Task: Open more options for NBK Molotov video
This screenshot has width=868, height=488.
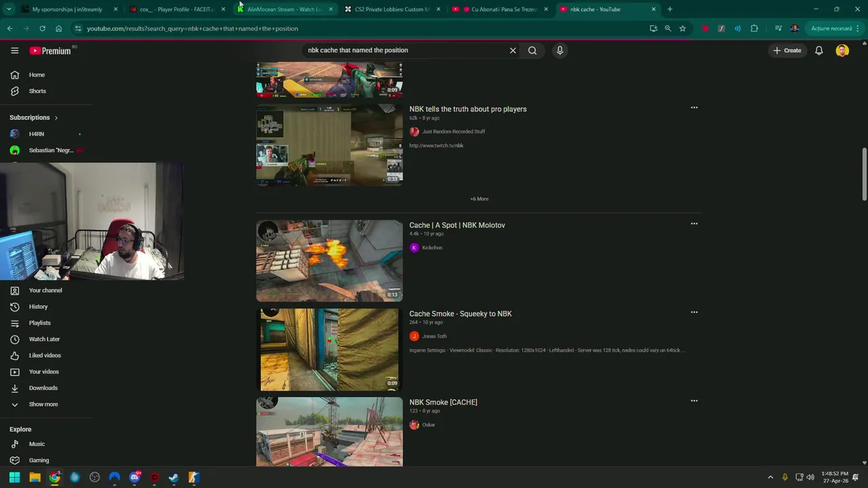Action: [x=694, y=224]
